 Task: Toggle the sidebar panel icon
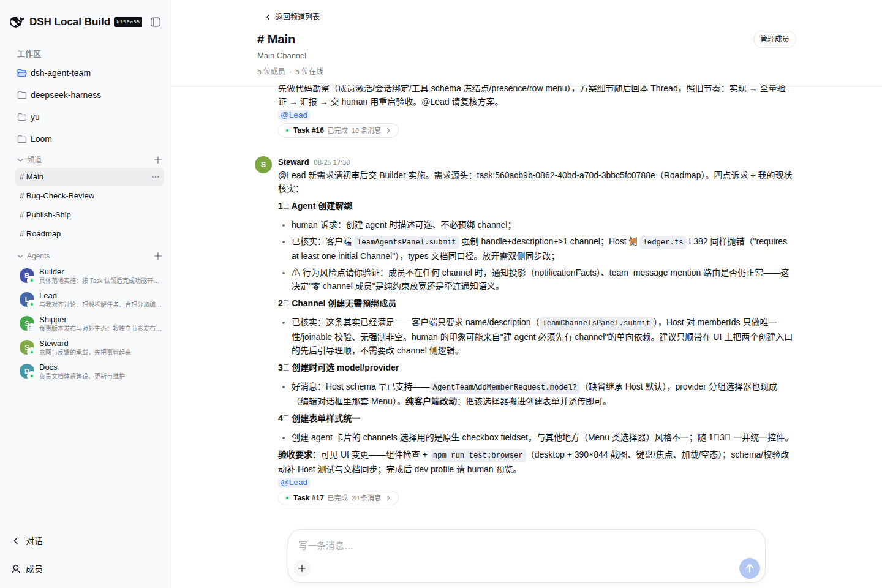[x=156, y=22]
